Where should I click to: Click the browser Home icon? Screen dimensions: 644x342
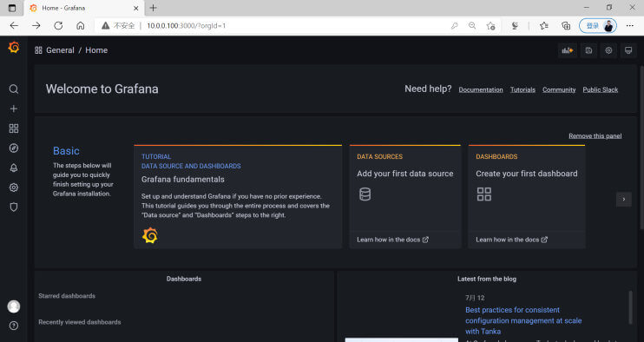click(x=81, y=25)
